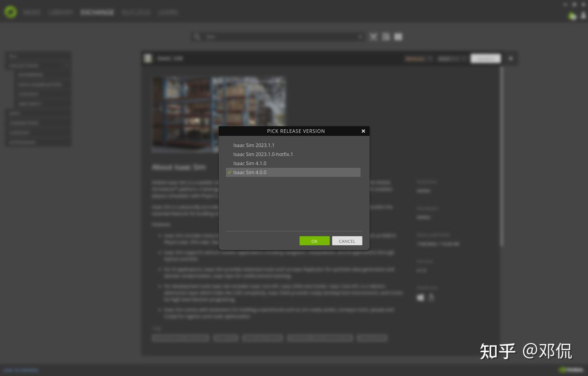This screenshot has width=588, height=376.
Task: Close the Pick Release Version dialog
Action: pos(363,131)
